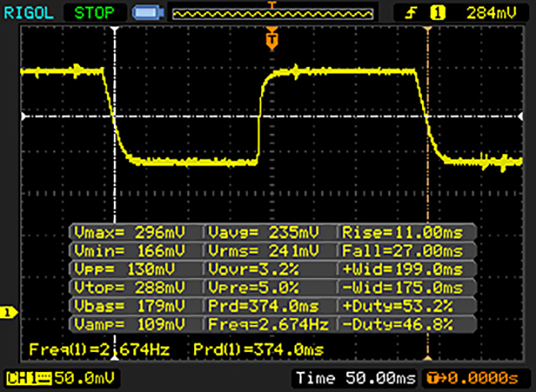
Task: Select the Rise=11.00ms measurement
Action: 406,231
